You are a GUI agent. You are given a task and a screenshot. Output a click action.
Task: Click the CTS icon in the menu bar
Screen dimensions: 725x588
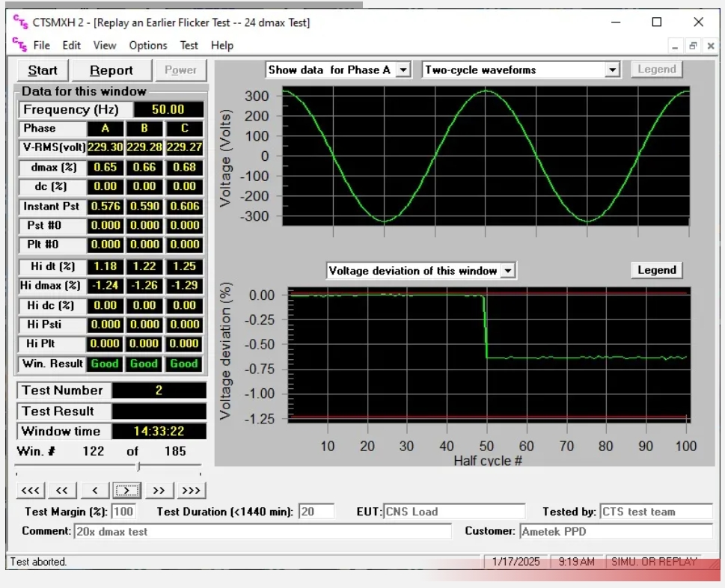click(19, 45)
